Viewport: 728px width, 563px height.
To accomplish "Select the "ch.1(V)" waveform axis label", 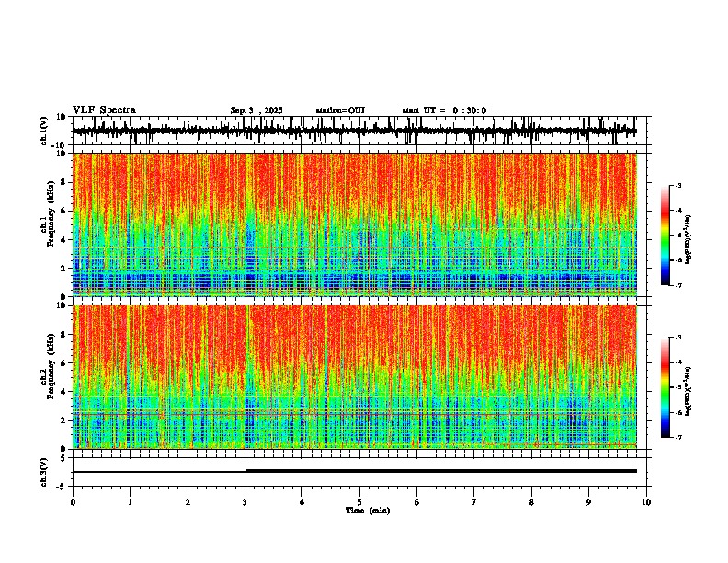I will 44,131.
